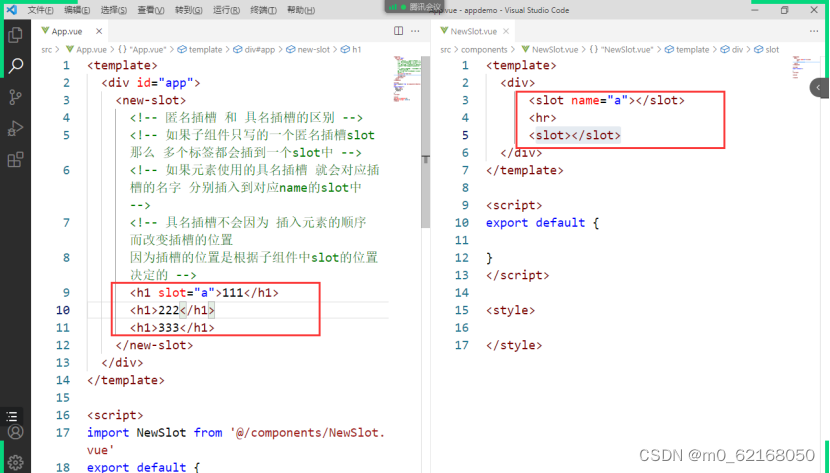
Task: Click the "App.vue" braces breadcrumb
Action: (141, 49)
